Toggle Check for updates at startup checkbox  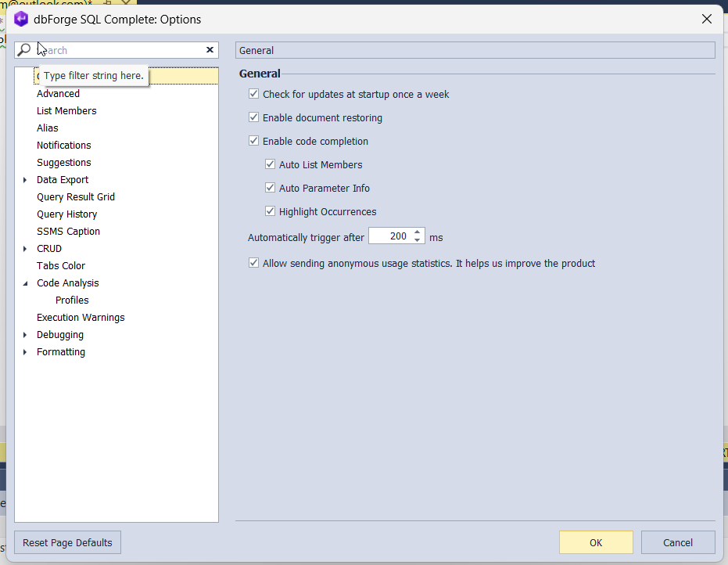click(253, 95)
